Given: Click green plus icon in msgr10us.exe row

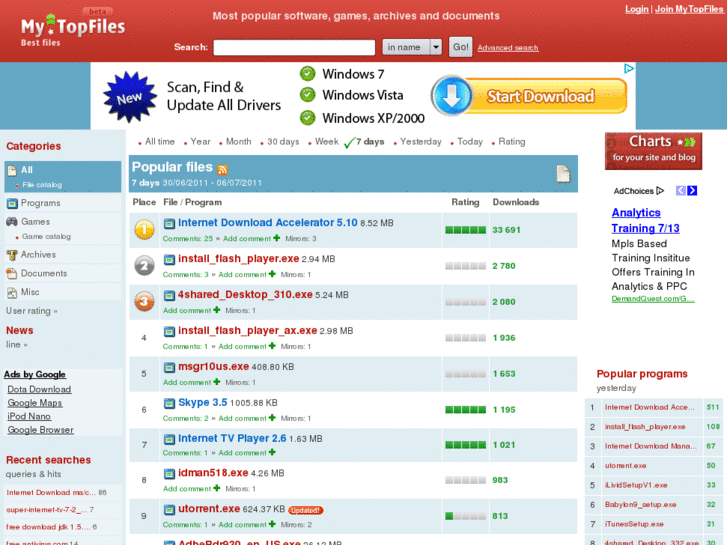Looking at the screenshot, I should pos(217,382).
